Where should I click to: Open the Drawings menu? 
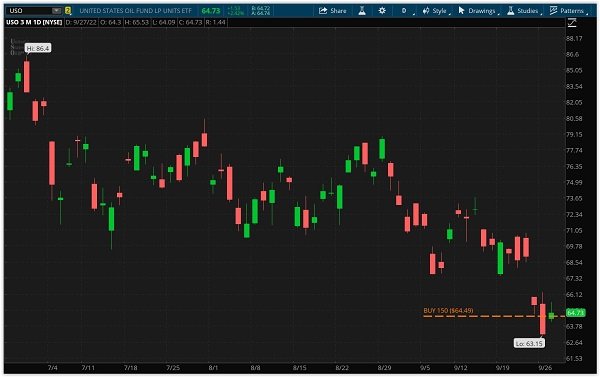click(x=478, y=11)
